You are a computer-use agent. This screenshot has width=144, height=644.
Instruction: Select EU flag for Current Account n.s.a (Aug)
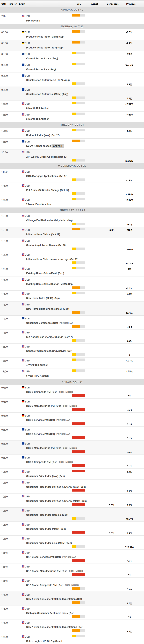23,54
